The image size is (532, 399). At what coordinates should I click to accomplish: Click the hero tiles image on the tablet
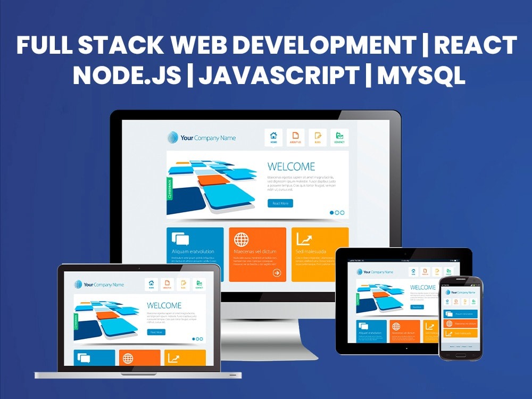point(380,298)
